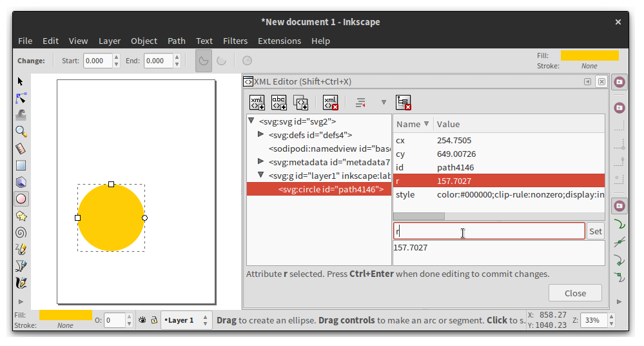Open the Layer 1 dropdown
644x346 pixels.
click(x=186, y=320)
